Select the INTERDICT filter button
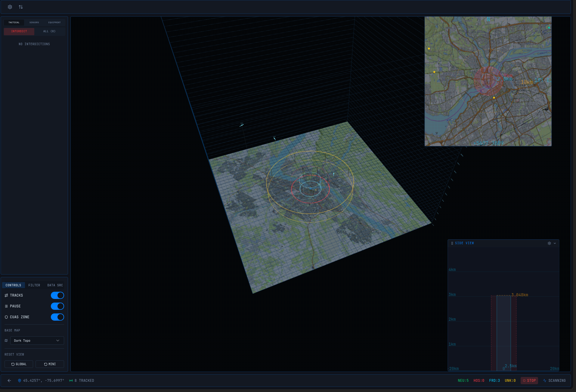The height and width of the screenshot is (392, 576). [19, 31]
